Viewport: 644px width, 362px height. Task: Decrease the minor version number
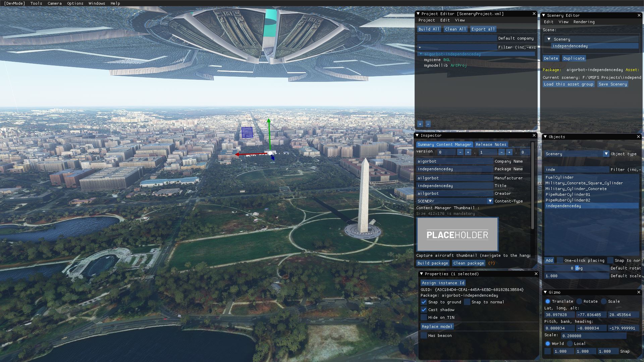click(501, 152)
